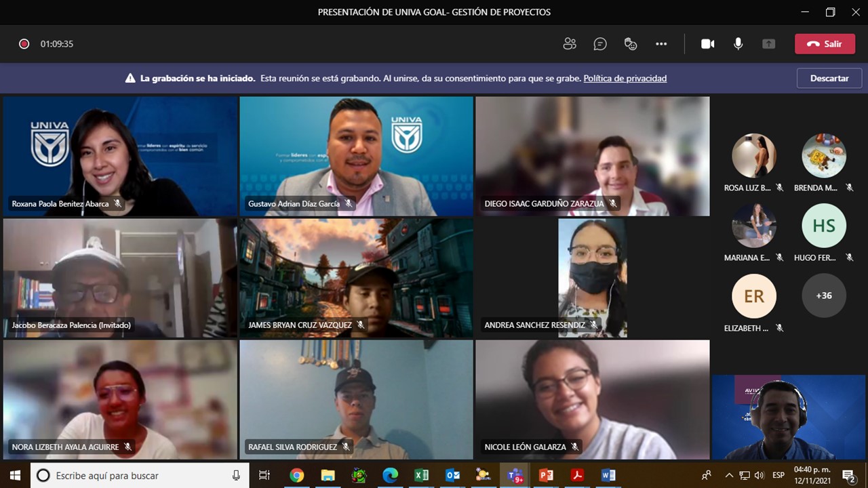Open the volume control in system tray
This screenshot has width=868, height=488.
pos(759,475)
